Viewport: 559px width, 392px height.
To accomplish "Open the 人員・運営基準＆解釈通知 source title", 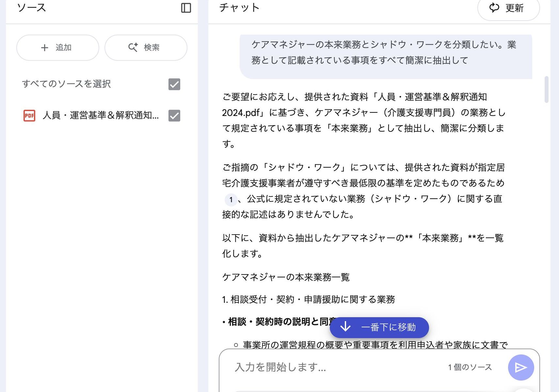I will click(x=101, y=116).
